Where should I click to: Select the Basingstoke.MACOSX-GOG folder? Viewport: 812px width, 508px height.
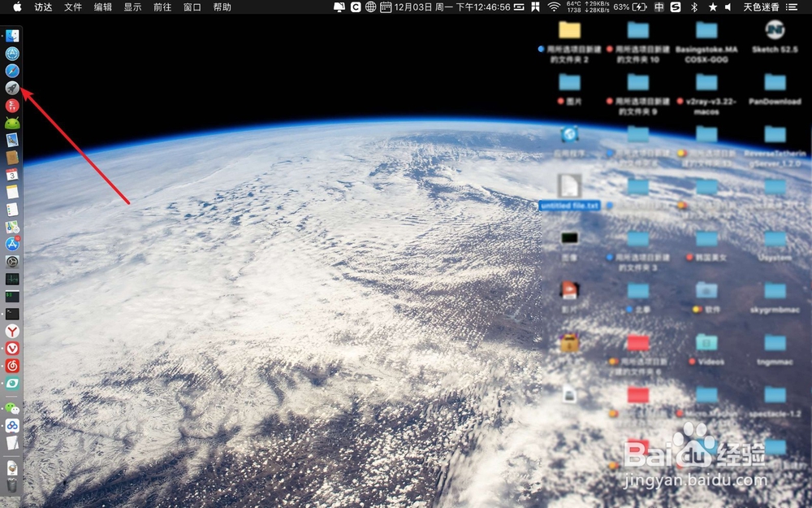click(706, 42)
